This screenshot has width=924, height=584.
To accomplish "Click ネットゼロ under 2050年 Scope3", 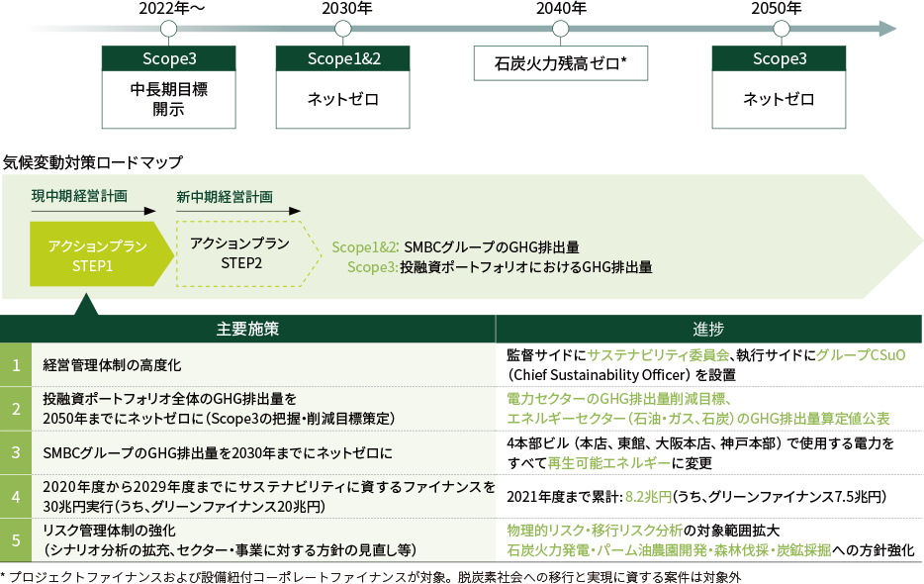I will click(779, 99).
